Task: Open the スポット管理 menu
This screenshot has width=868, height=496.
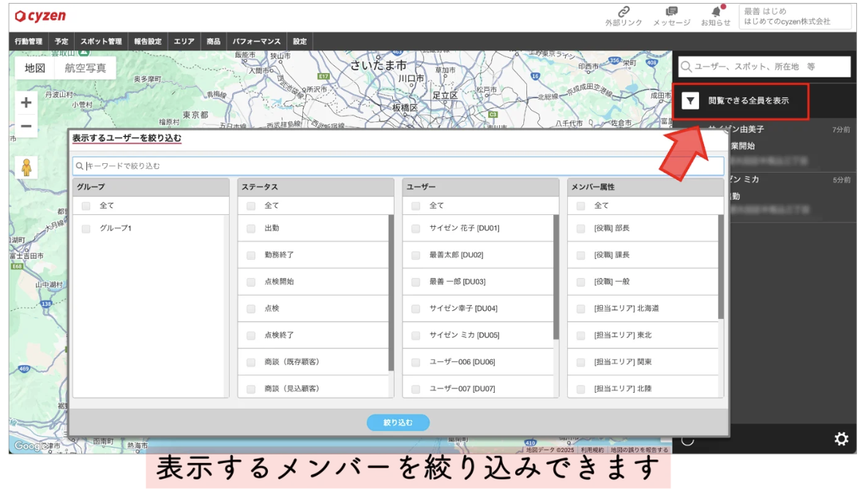Action: (101, 42)
